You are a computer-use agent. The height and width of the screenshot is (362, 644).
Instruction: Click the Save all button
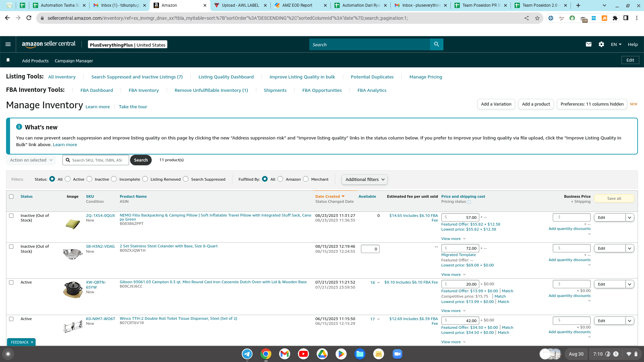coord(614,198)
